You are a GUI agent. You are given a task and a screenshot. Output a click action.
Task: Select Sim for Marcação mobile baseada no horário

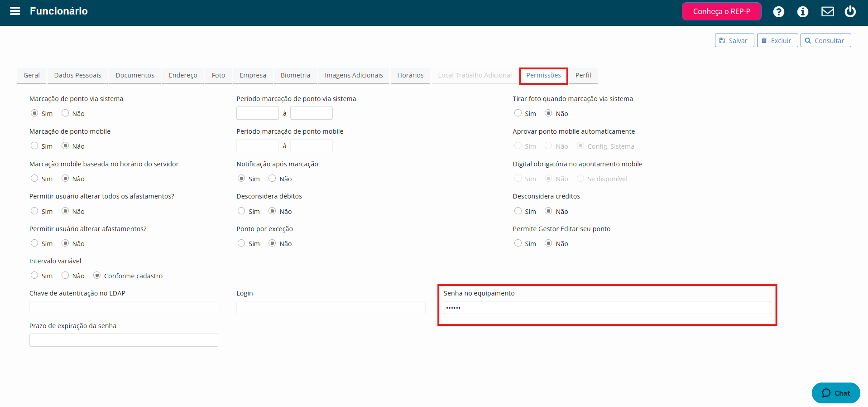point(34,179)
